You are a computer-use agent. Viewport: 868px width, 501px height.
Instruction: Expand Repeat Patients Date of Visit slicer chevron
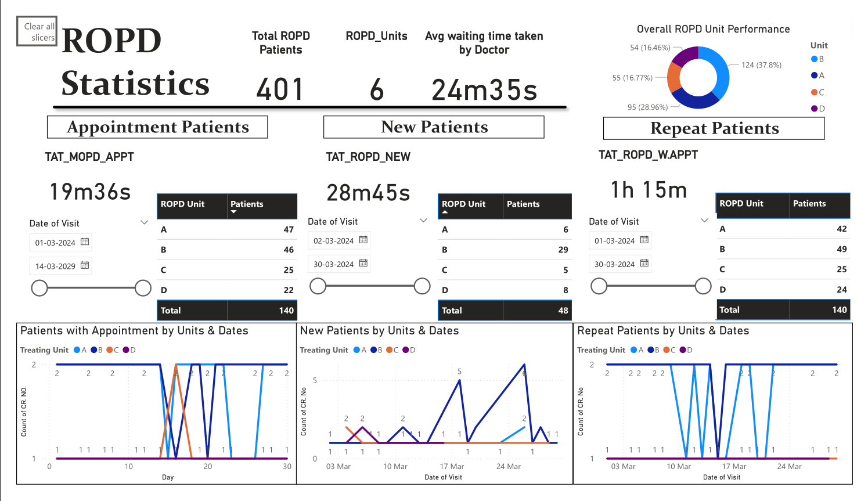tap(704, 221)
